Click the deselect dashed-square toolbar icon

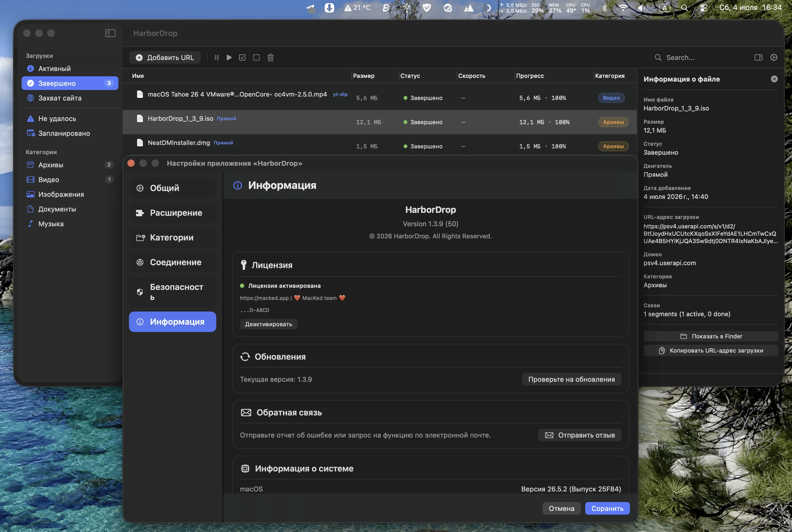tap(257, 57)
